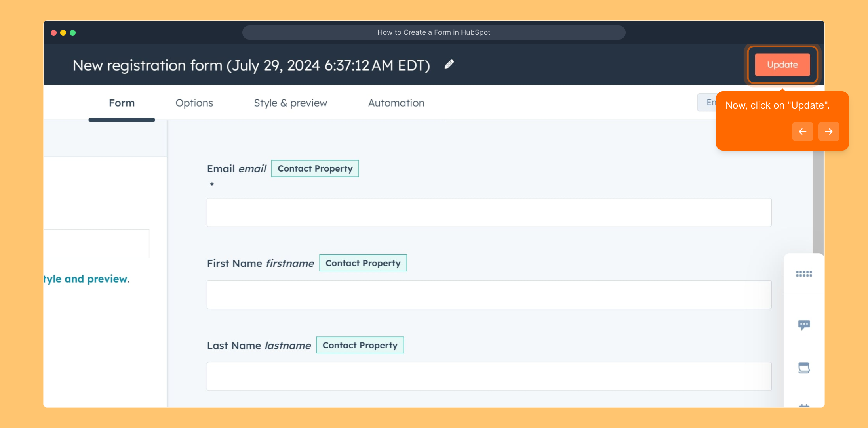Viewport: 868px width, 428px height.
Task: Click the dotted grid drag handle icon
Action: [804, 274]
